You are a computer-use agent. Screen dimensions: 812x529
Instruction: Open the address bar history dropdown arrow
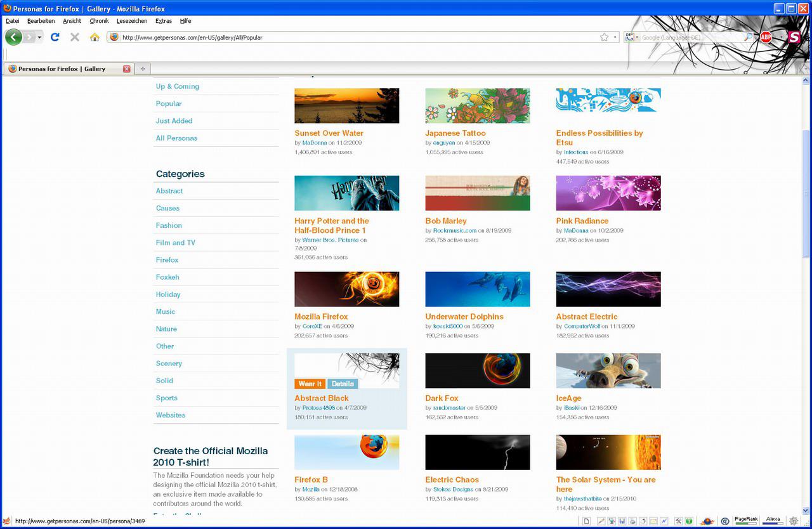(615, 37)
